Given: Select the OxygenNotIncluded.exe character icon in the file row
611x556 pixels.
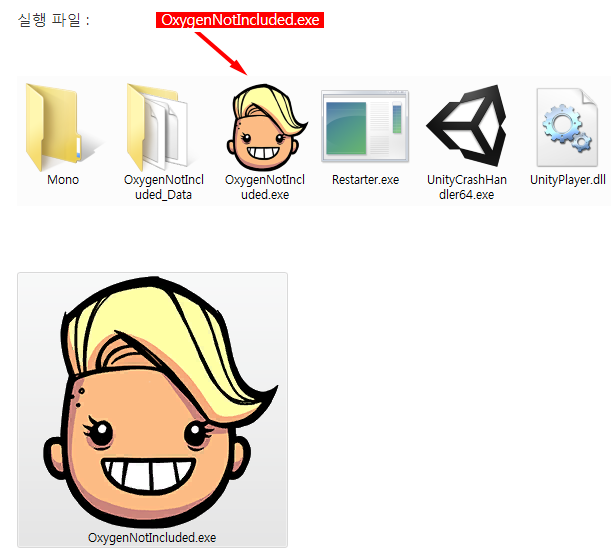Looking at the screenshot, I should click(x=266, y=127).
